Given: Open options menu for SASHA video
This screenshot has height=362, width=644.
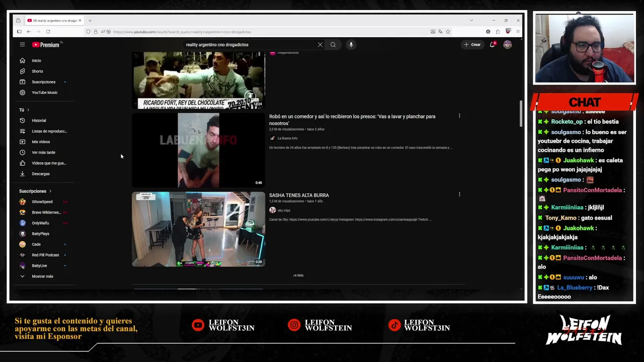Looking at the screenshot, I should pyautogui.click(x=459, y=194).
